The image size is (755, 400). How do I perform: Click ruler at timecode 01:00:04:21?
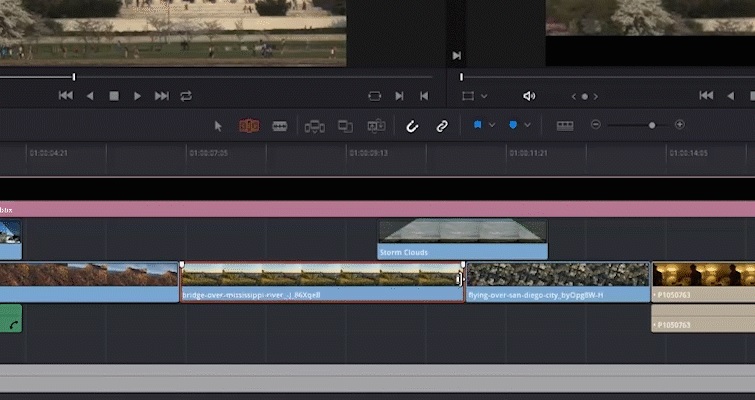click(49, 153)
